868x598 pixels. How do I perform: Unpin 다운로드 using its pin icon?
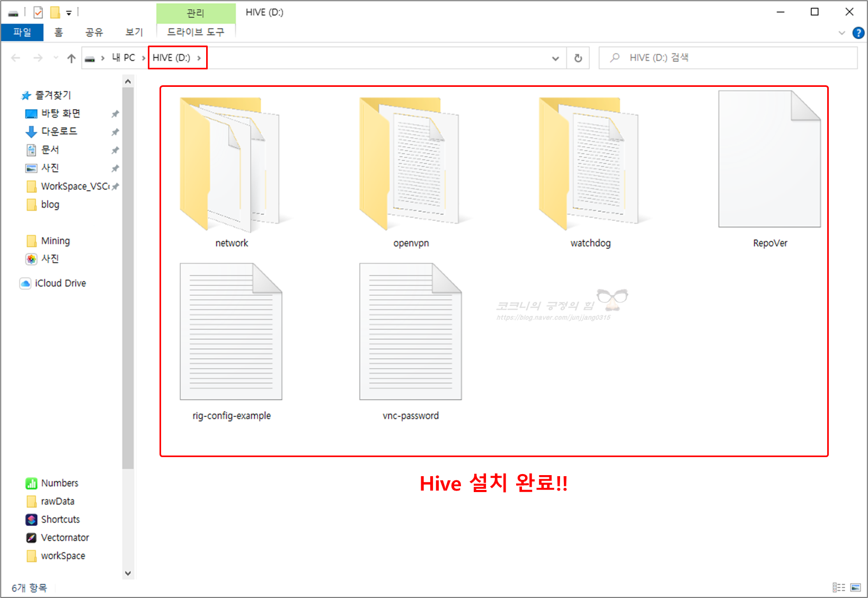tap(115, 132)
